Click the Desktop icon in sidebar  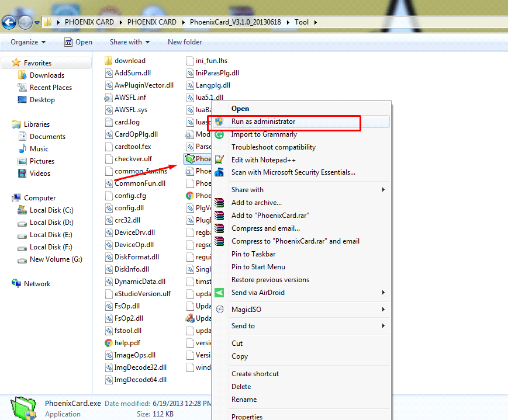pyautogui.click(x=22, y=100)
